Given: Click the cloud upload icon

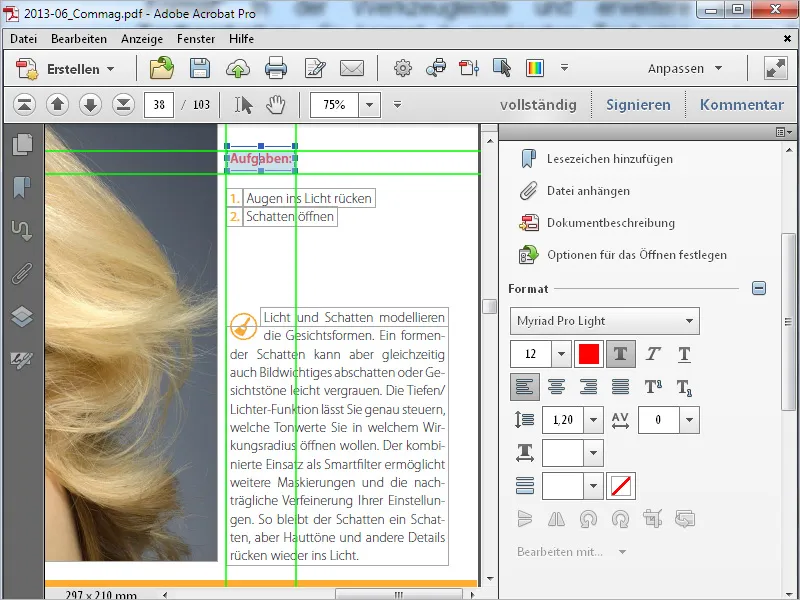Looking at the screenshot, I should coord(238,68).
